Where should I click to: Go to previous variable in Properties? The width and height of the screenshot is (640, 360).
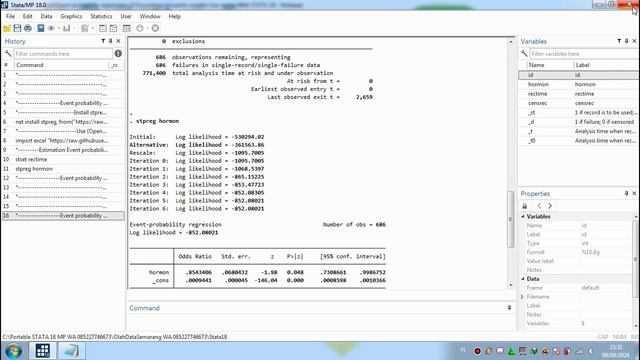click(539, 206)
